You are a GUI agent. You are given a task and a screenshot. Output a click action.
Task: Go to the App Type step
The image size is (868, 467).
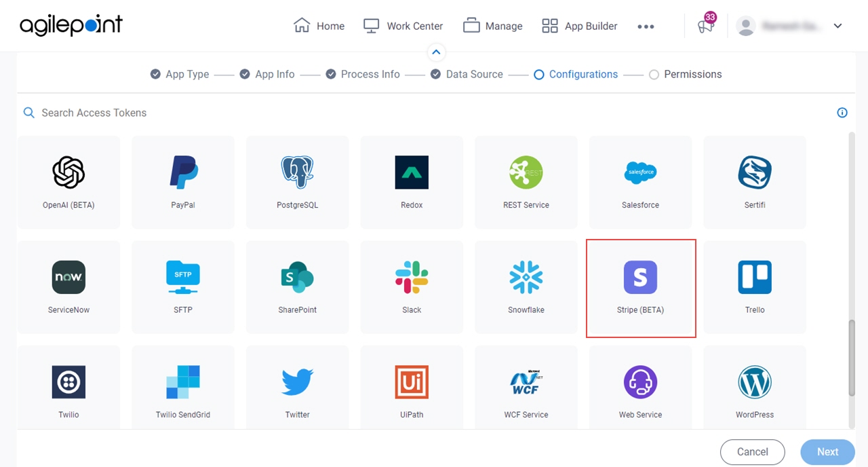pyautogui.click(x=180, y=75)
